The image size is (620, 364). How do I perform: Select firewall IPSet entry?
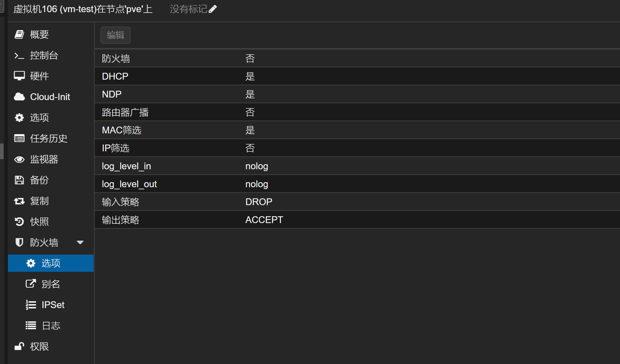coord(51,304)
